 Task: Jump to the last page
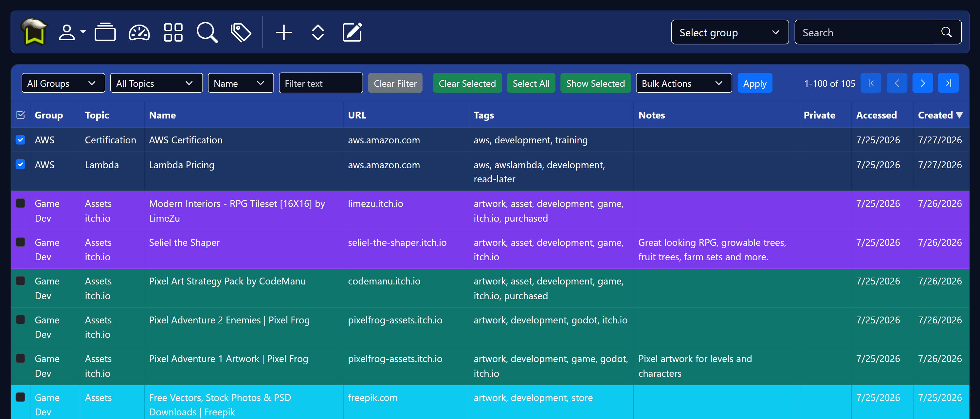[x=949, y=83]
